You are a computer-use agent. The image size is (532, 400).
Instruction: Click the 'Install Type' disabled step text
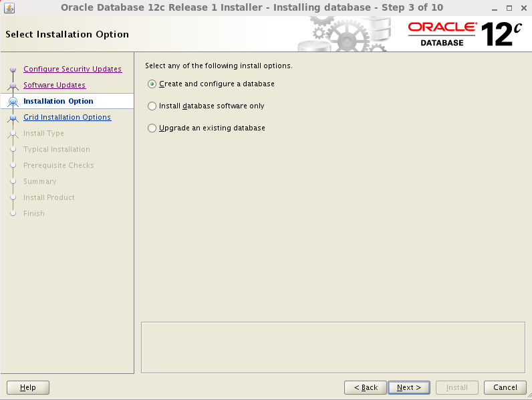click(x=43, y=133)
